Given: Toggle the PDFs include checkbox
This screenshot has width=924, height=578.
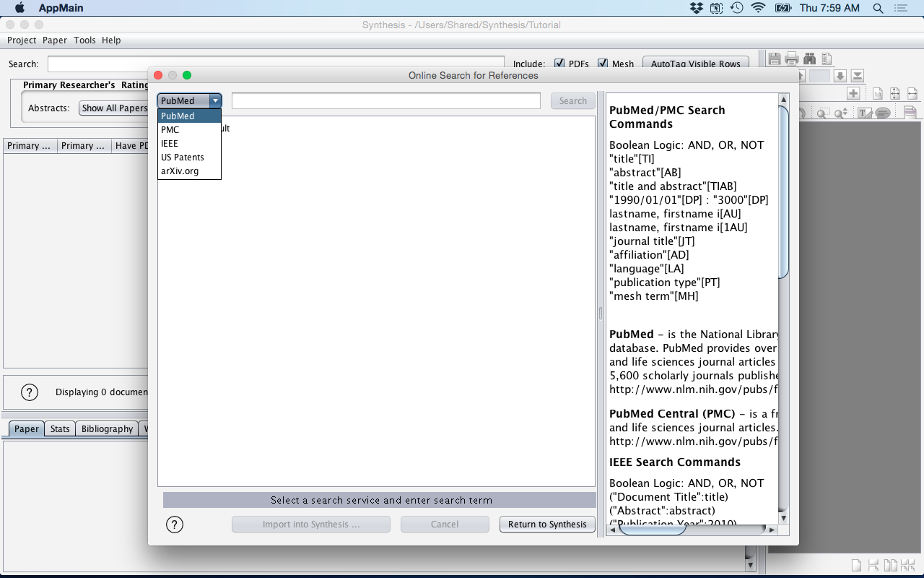Looking at the screenshot, I should point(559,64).
